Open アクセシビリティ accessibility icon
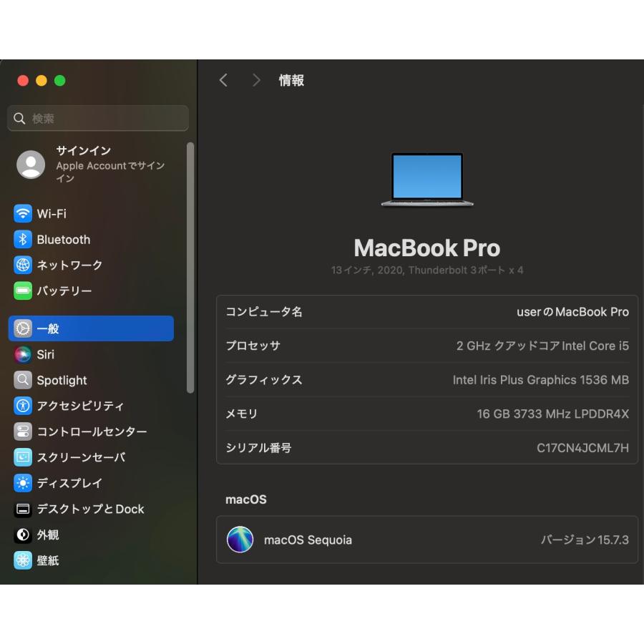Viewport: 644px width, 644px height. [x=23, y=406]
